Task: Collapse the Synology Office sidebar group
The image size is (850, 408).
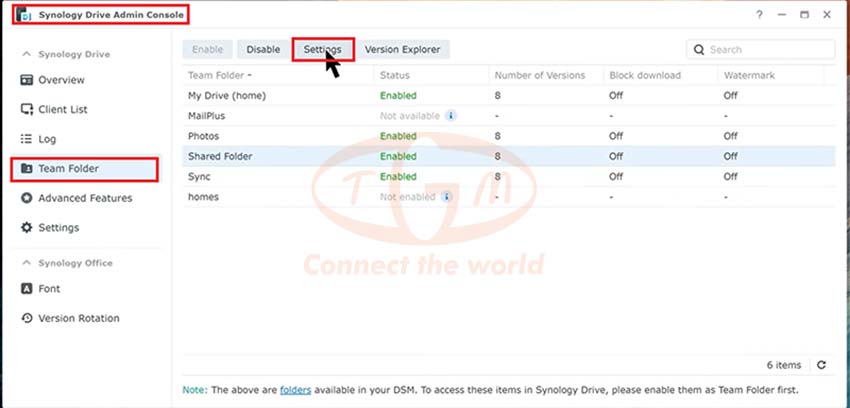Action: point(26,263)
